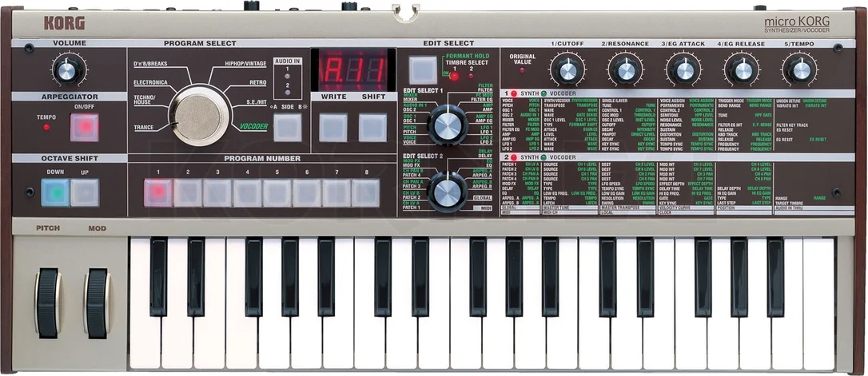Click the 5/TEMPO knob

(800, 69)
